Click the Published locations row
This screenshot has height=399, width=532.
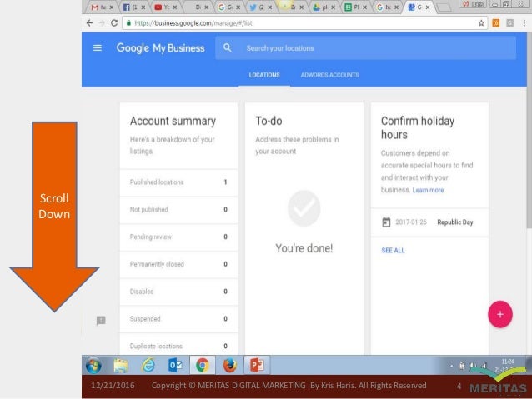pos(178,182)
